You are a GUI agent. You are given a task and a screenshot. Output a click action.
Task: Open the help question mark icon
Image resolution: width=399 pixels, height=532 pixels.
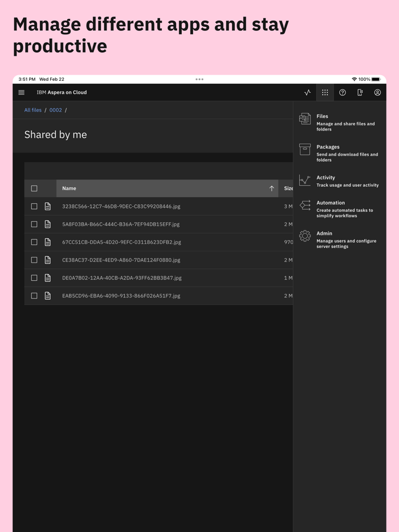(343, 92)
